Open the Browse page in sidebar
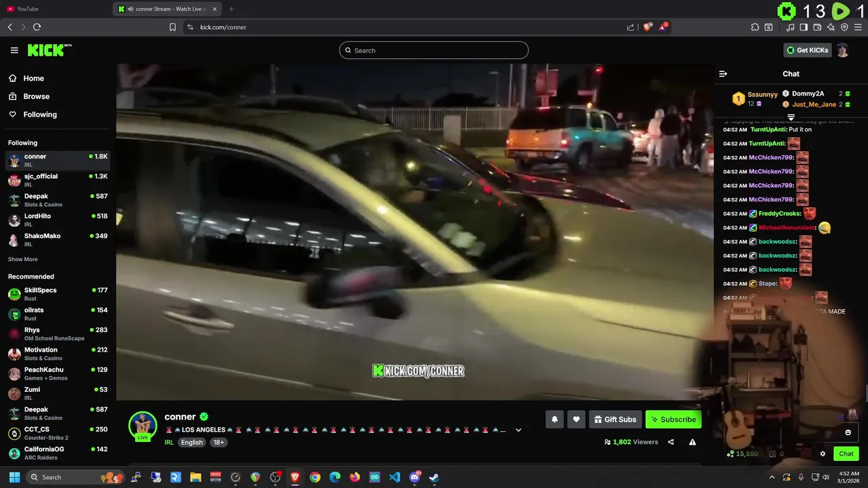 point(36,96)
